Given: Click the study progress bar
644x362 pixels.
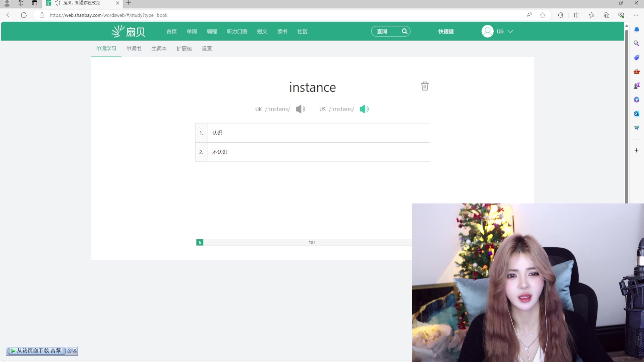Looking at the screenshot, I should click(304, 242).
